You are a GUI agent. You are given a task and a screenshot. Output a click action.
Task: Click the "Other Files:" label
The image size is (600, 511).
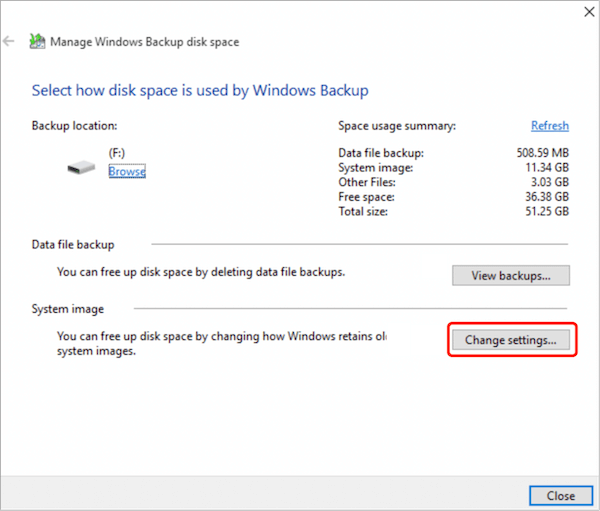[367, 182]
